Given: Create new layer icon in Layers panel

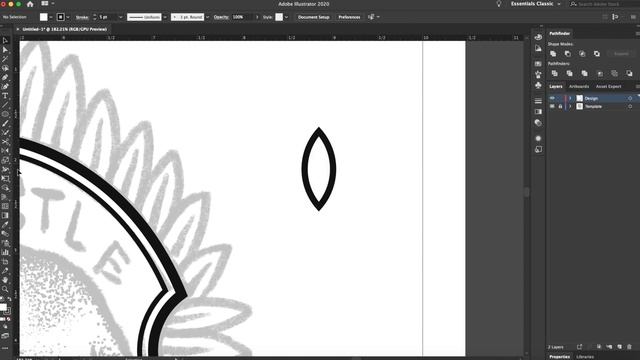Looking at the screenshot, I should (x=619, y=347).
